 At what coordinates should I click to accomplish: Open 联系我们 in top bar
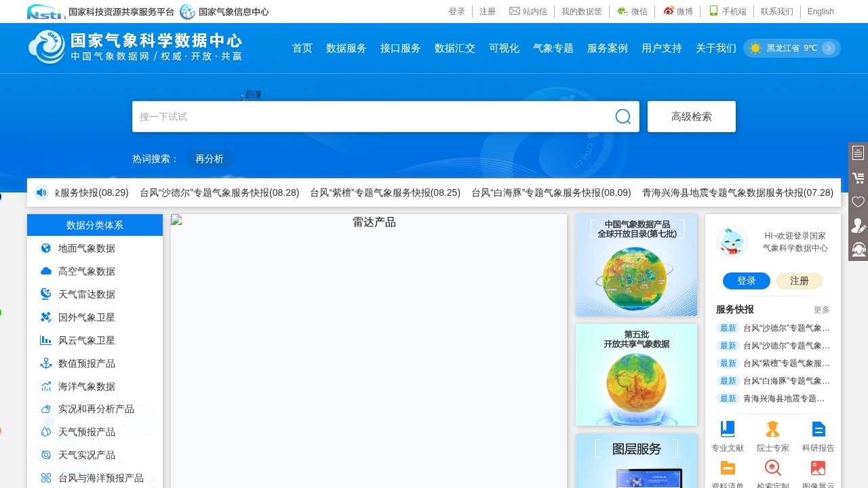point(777,12)
